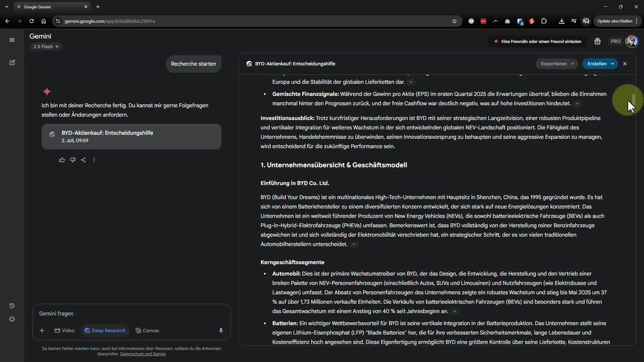Go back in browser history
The image size is (644, 362).
tap(7, 21)
